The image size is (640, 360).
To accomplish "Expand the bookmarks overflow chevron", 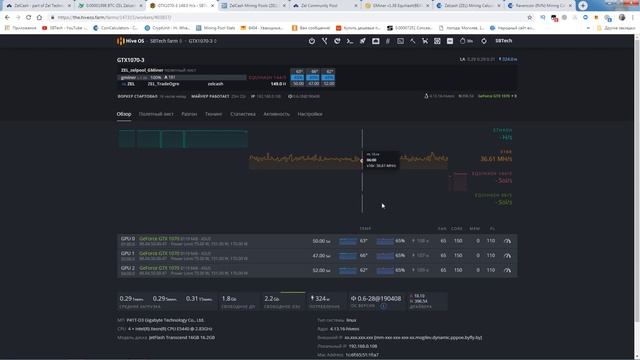I will point(588,28).
